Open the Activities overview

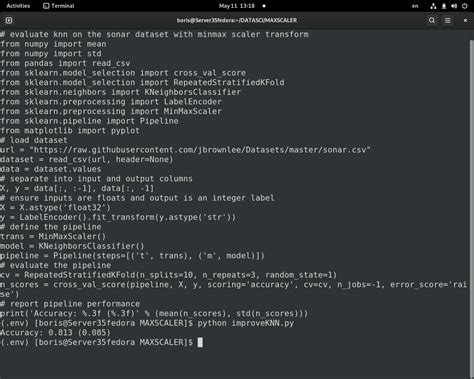pyautogui.click(x=18, y=6)
